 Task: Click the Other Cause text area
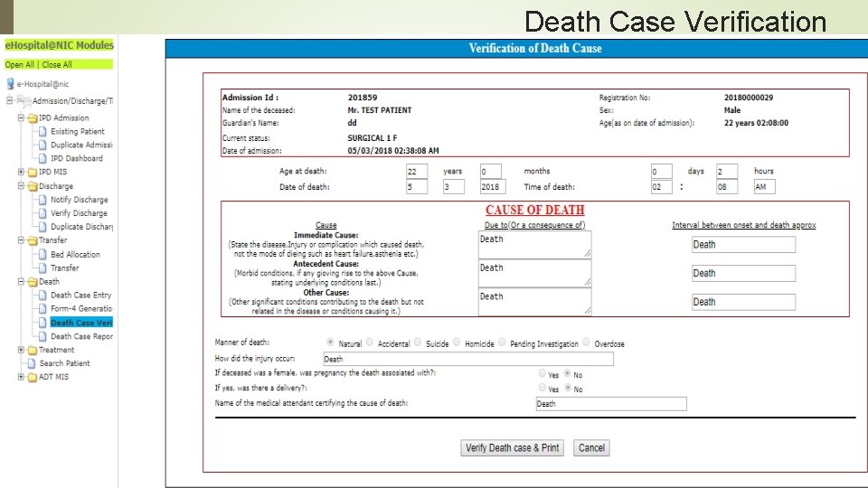(534, 302)
